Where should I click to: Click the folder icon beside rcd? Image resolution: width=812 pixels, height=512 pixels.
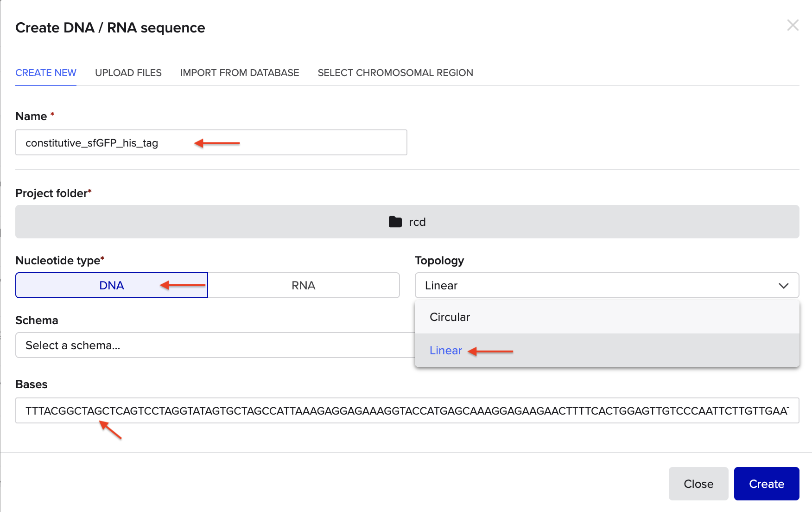point(395,222)
